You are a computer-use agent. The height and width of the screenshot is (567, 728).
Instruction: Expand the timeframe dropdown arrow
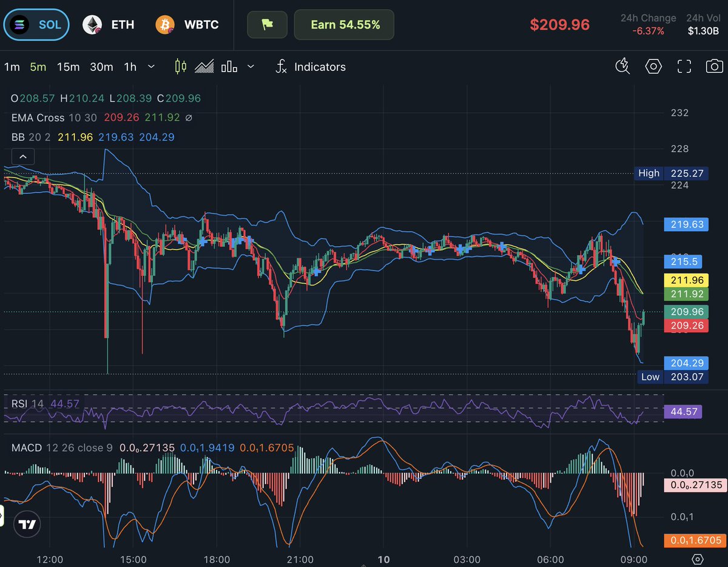tap(151, 67)
